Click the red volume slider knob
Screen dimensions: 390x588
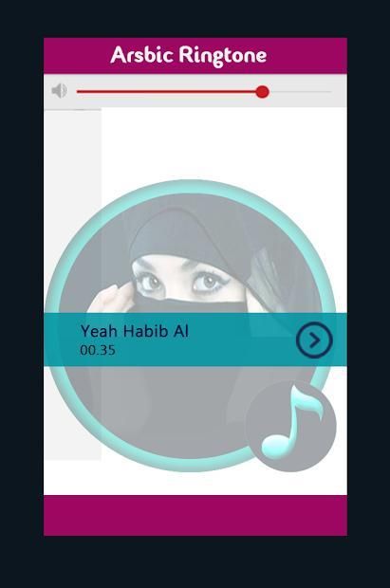[262, 91]
